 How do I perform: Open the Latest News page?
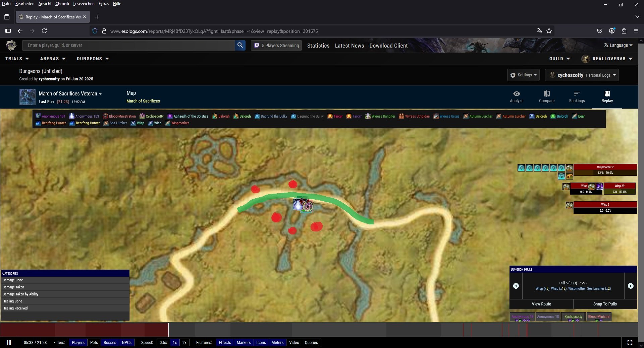click(350, 46)
